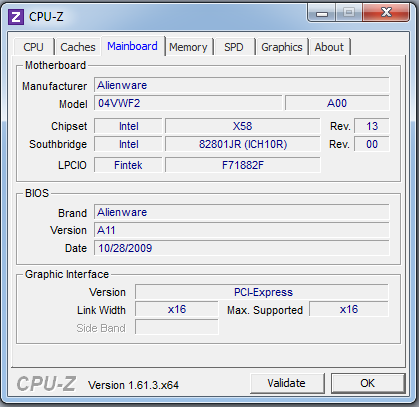Click the Max. Supported x16 value
The width and height of the screenshot is (419, 407).
[x=349, y=309]
